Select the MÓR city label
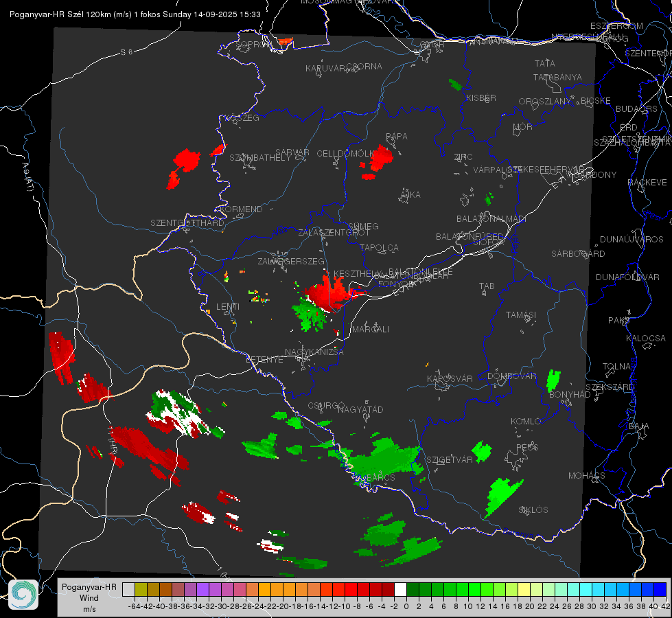This screenshot has height=618, width=672. (523, 126)
